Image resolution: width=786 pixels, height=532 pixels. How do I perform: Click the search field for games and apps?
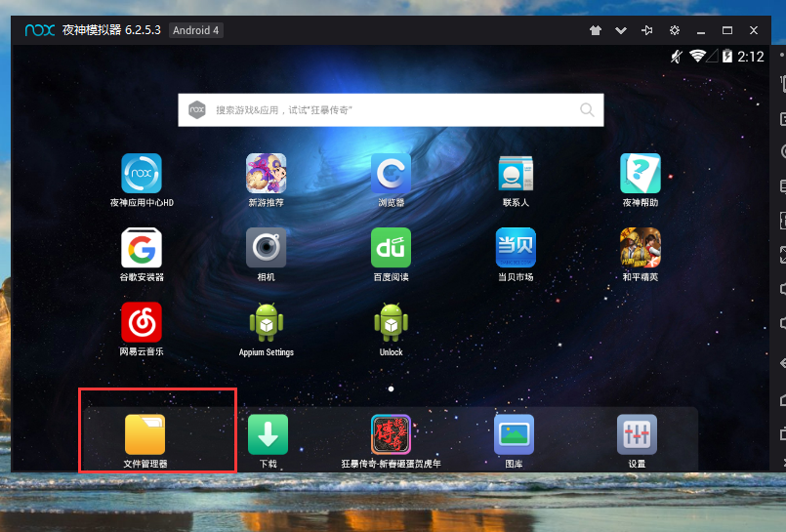pos(391,110)
